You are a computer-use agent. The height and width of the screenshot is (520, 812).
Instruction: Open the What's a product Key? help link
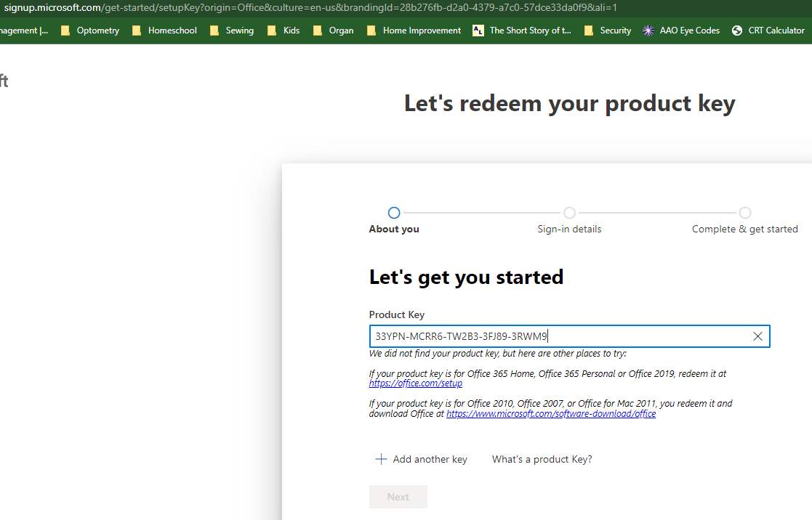(542, 459)
